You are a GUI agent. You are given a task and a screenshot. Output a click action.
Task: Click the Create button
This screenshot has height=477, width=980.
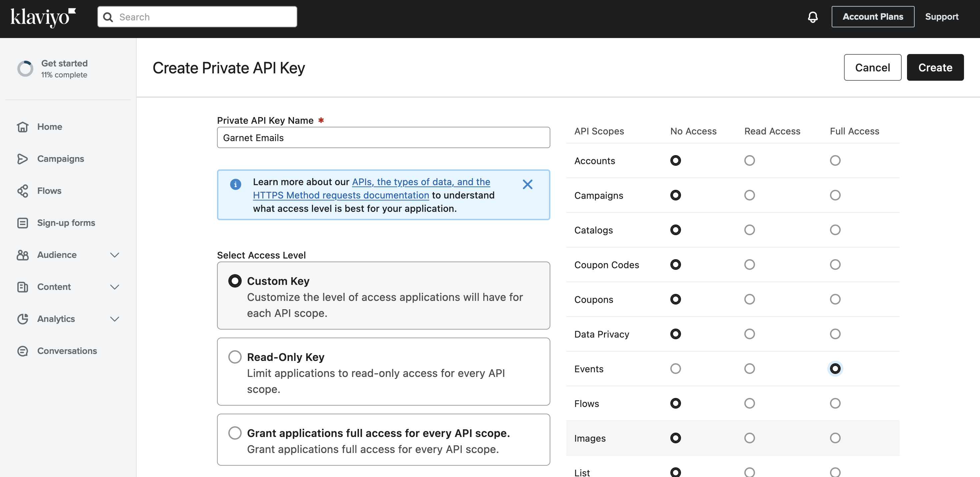935,67
